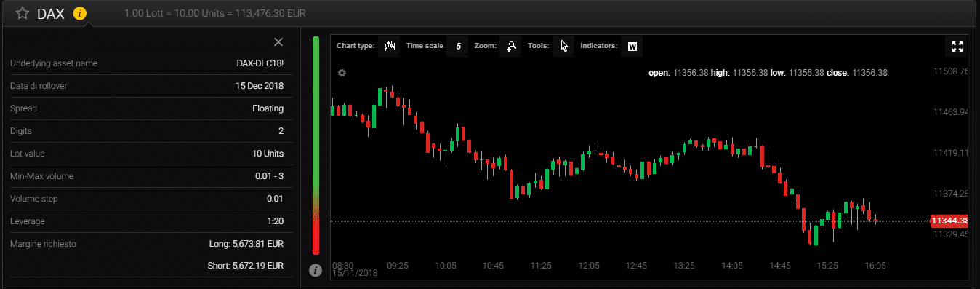Expand chart to fullscreen
This screenshot has width=980, height=289.
[957, 47]
